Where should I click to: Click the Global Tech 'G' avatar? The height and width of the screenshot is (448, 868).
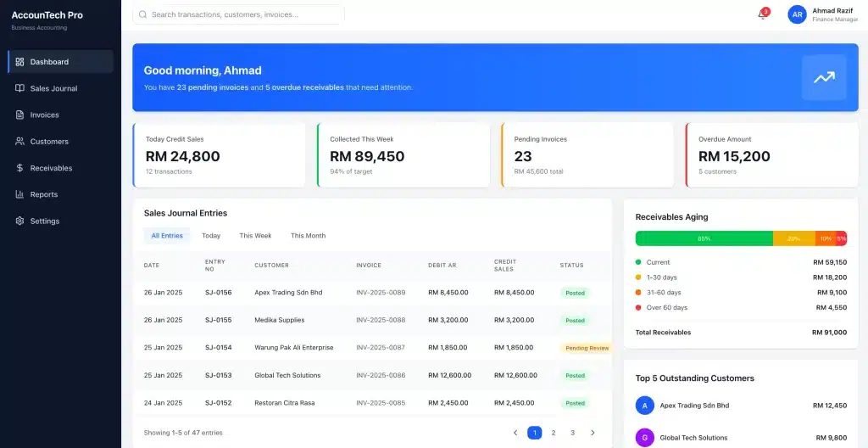[x=644, y=438]
